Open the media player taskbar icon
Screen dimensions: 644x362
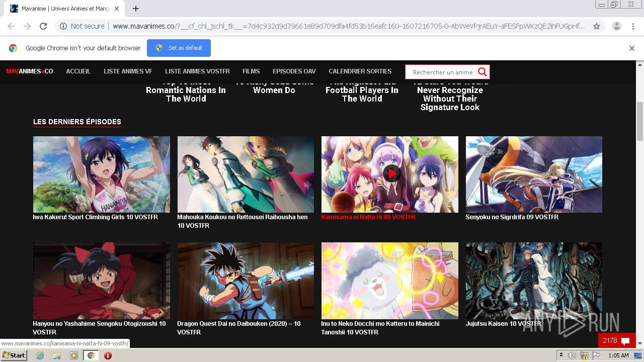tap(74, 355)
